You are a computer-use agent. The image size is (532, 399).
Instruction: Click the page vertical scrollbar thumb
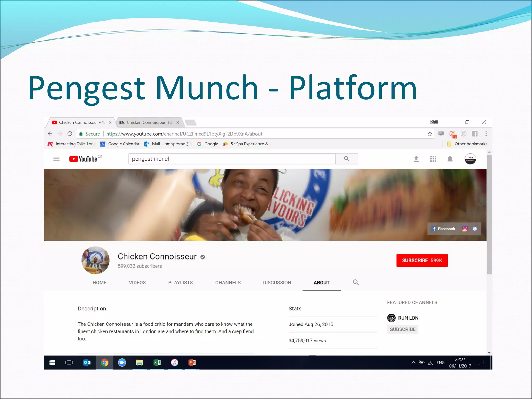pos(489,214)
